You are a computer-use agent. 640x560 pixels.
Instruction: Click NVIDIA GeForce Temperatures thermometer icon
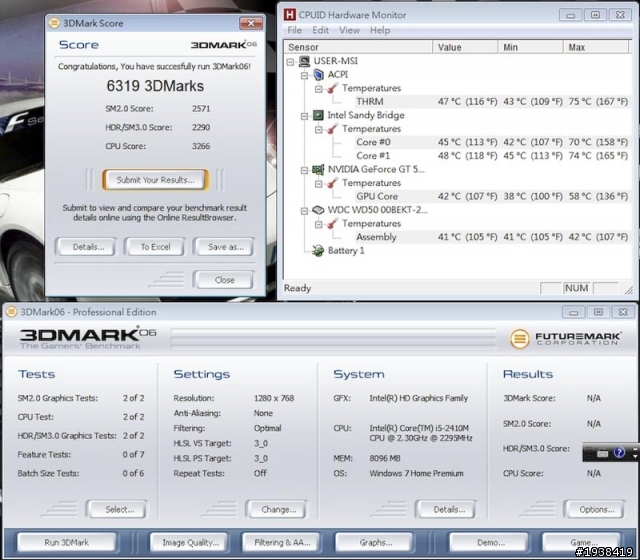333,183
